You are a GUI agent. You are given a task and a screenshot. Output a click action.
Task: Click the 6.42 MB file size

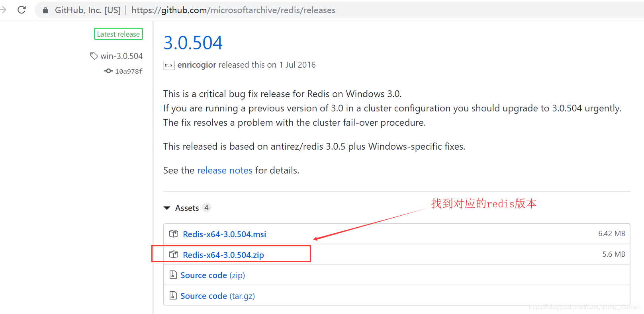(612, 234)
